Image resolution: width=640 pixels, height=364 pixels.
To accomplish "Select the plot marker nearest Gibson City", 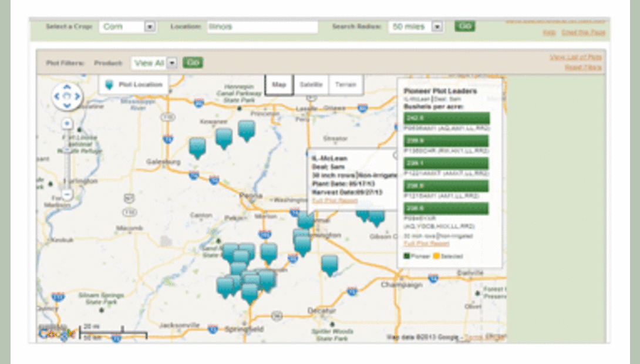I will pyautogui.click(x=377, y=218).
